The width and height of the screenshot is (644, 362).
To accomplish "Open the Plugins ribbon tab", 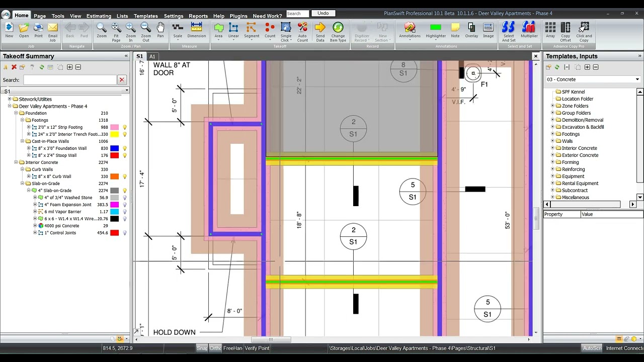I will pyautogui.click(x=238, y=16).
